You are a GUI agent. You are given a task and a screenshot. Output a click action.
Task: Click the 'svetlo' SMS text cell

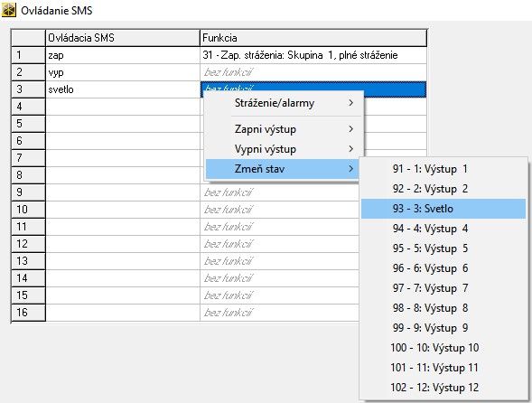tap(123, 89)
